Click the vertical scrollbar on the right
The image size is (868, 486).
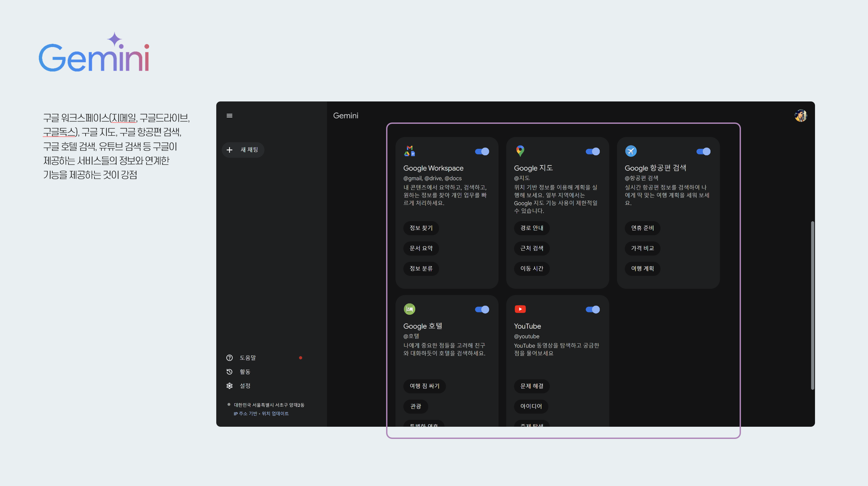(x=812, y=305)
